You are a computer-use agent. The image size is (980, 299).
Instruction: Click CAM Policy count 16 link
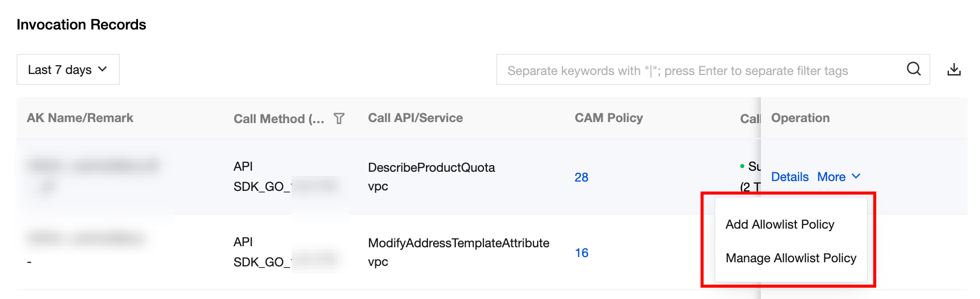pos(581,253)
